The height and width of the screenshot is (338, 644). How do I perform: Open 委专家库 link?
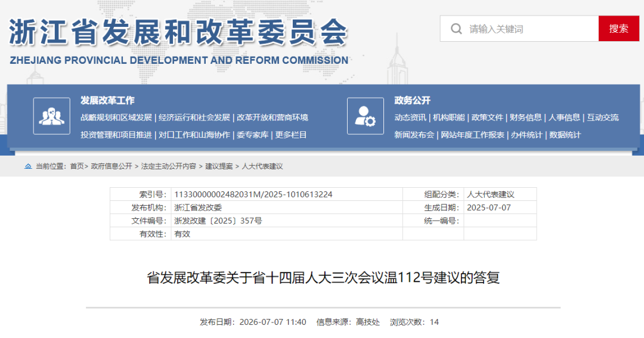(253, 135)
